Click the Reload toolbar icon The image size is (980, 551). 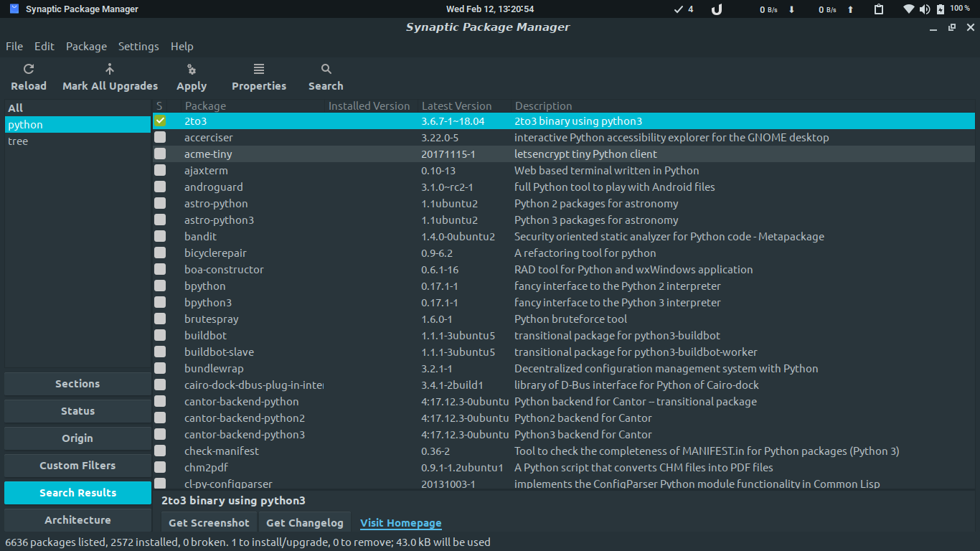coord(29,70)
